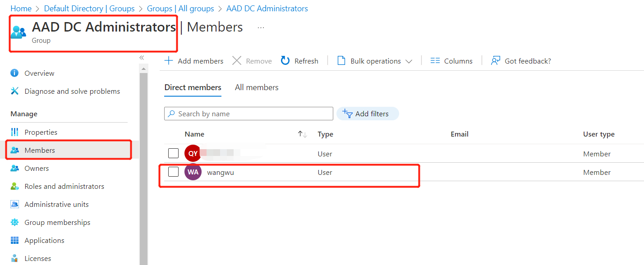Click AAD DC Administrators breadcrumb link
The width and height of the screenshot is (644, 265).
[267, 9]
